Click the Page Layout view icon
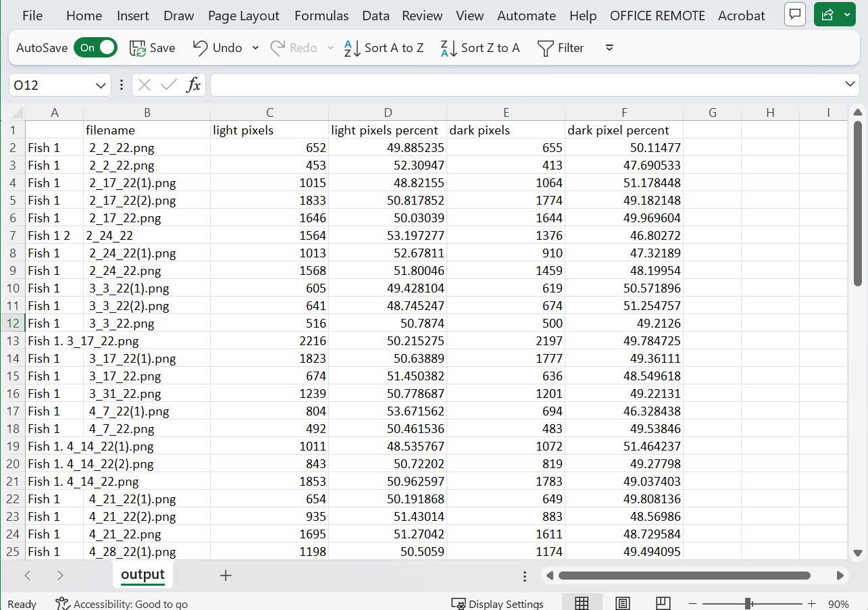This screenshot has width=868, height=610. (x=622, y=602)
